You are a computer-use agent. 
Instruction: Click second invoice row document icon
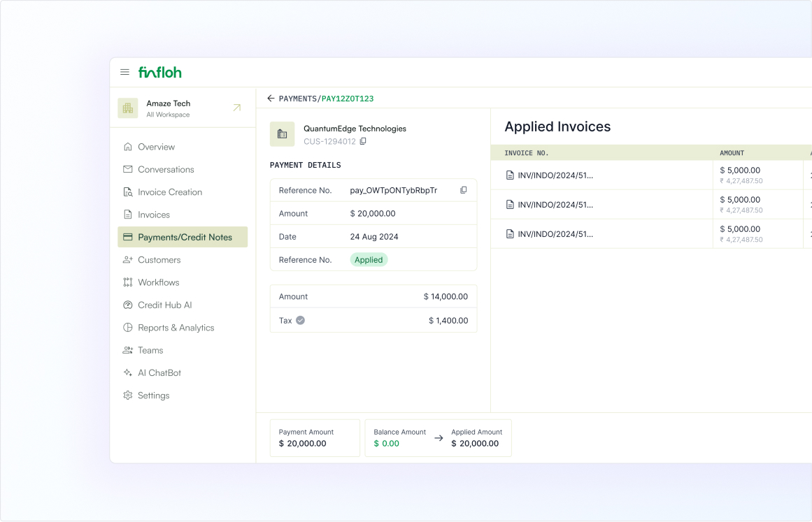click(510, 205)
